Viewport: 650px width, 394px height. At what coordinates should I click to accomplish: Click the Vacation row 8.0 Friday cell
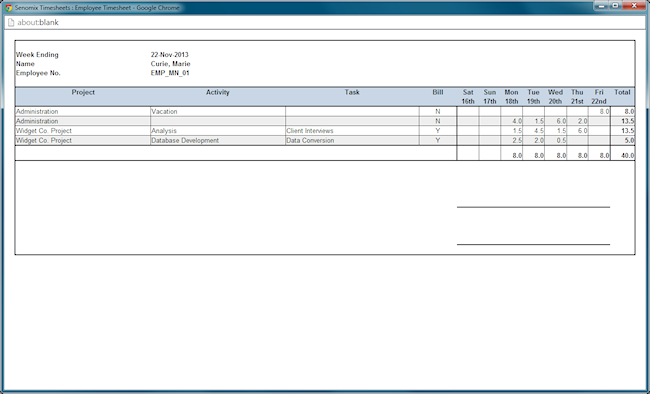599,111
